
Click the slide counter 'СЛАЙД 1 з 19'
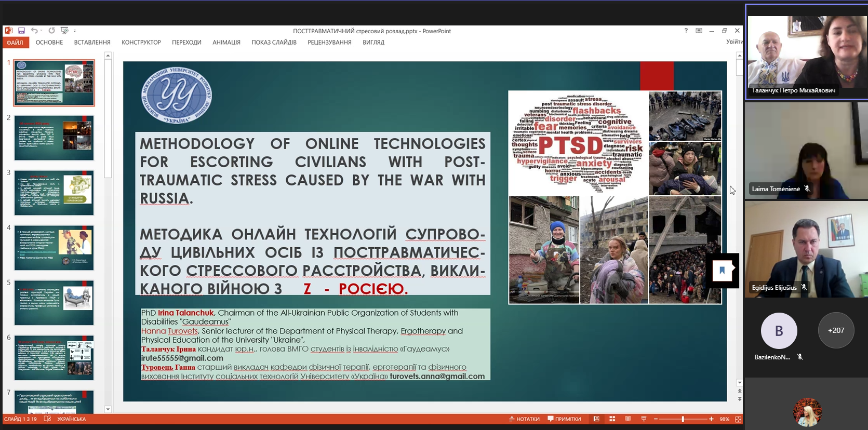click(x=21, y=419)
